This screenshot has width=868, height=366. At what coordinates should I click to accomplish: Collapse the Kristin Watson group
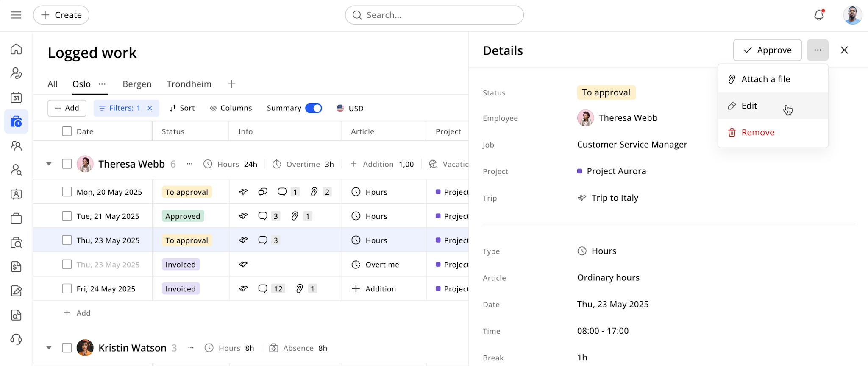pos(49,348)
